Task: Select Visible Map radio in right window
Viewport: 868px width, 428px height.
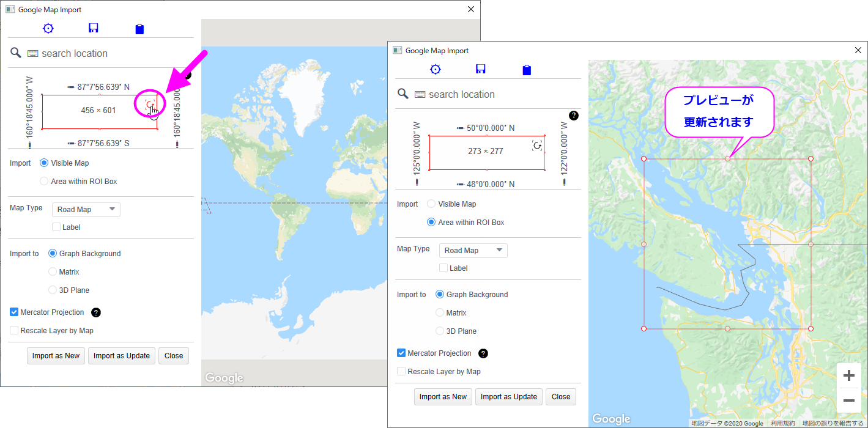Action: point(431,204)
